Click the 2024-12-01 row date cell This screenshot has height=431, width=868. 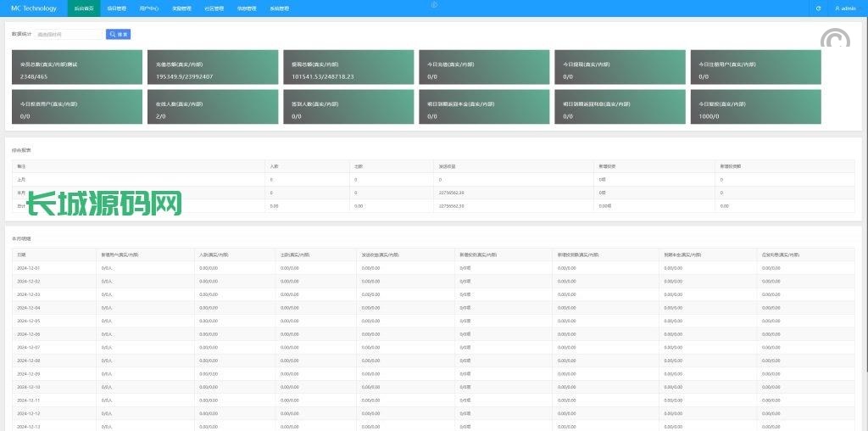pos(29,267)
